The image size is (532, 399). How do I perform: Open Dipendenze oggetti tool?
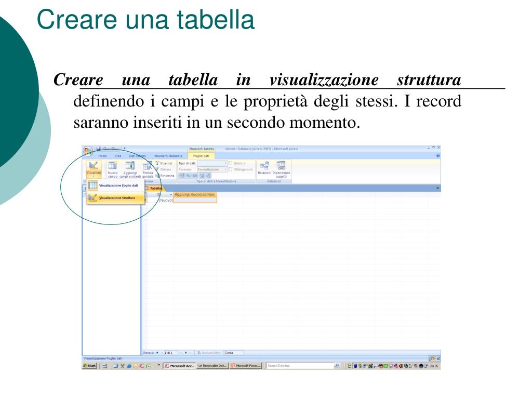(281, 169)
